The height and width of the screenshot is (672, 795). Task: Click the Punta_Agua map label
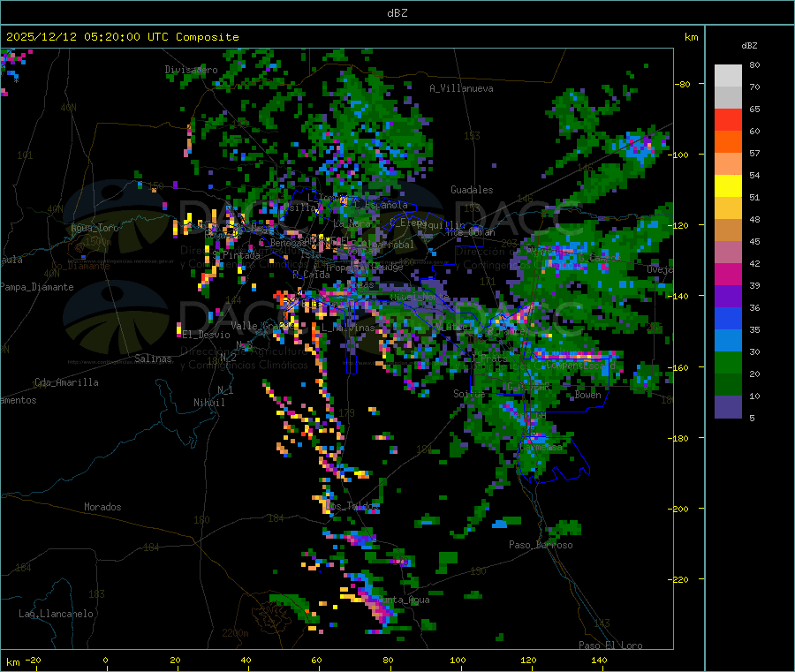pyautogui.click(x=404, y=600)
